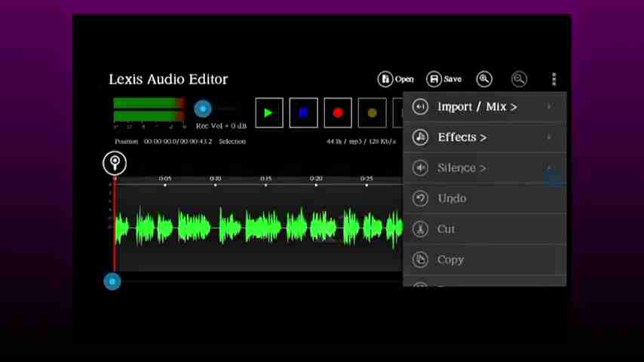Image resolution: width=644 pixels, height=362 pixels.
Task: Select the playhead position marker pin
Action: coord(115,163)
